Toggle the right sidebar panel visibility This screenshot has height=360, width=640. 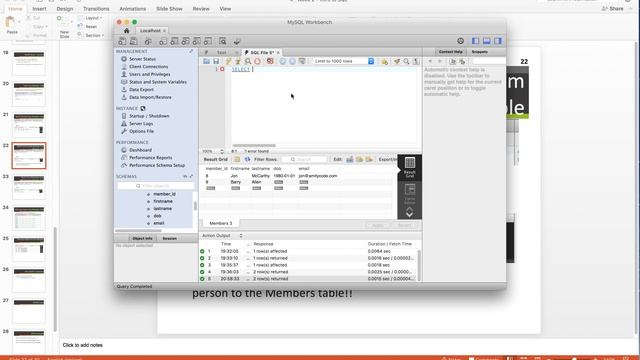pyautogui.click(x=498, y=41)
